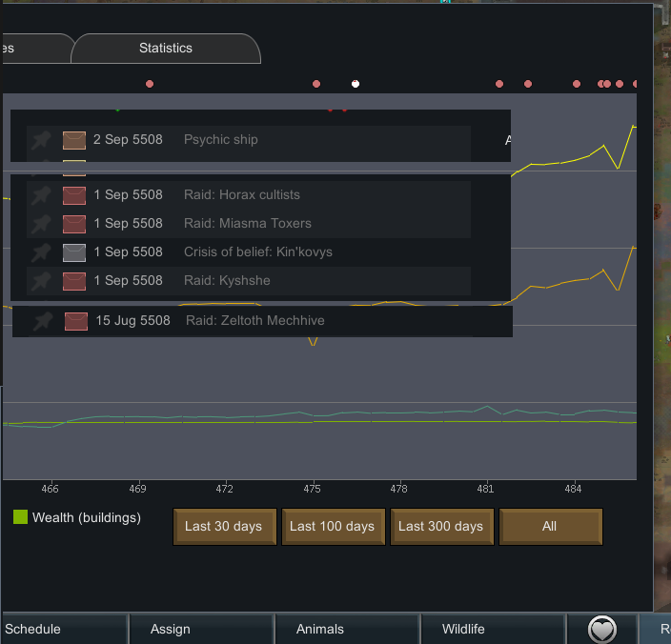Image resolution: width=671 pixels, height=644 pixels.
Task: Click the green Wealth (buildings) swatch
Action: point(20,517)
